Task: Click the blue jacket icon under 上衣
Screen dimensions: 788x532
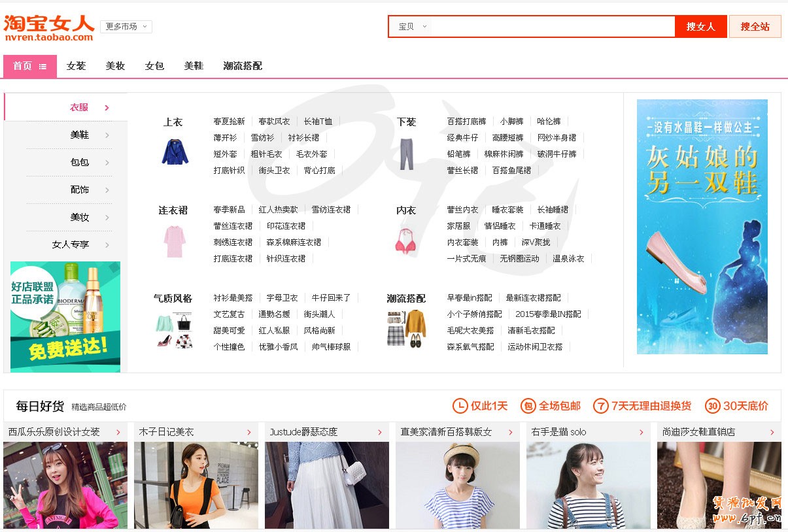Action: click(x=175, y=152)
